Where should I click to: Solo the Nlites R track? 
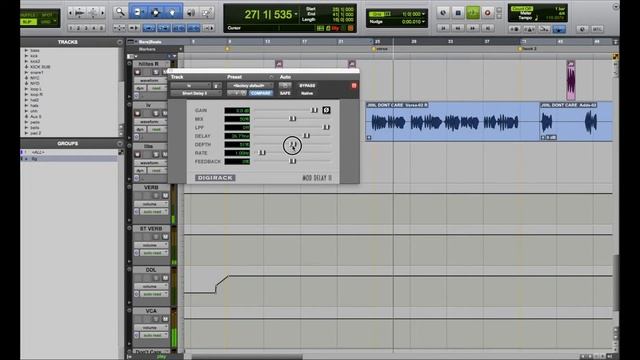coord(156,72)
